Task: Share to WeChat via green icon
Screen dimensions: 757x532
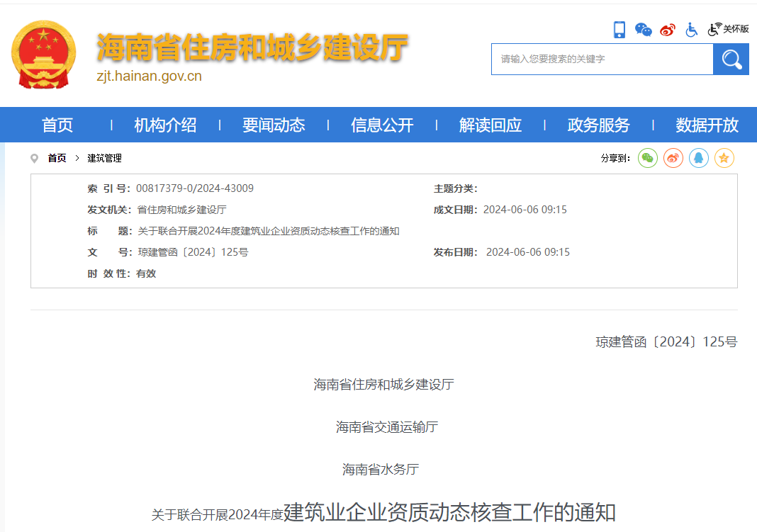Action: point(647,158)
